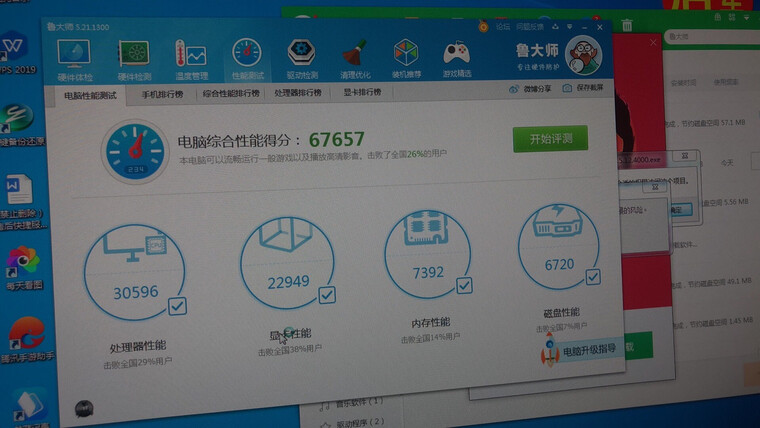
Task: Switch to 电脑性能测试 tab
Action: pos(90,95)
